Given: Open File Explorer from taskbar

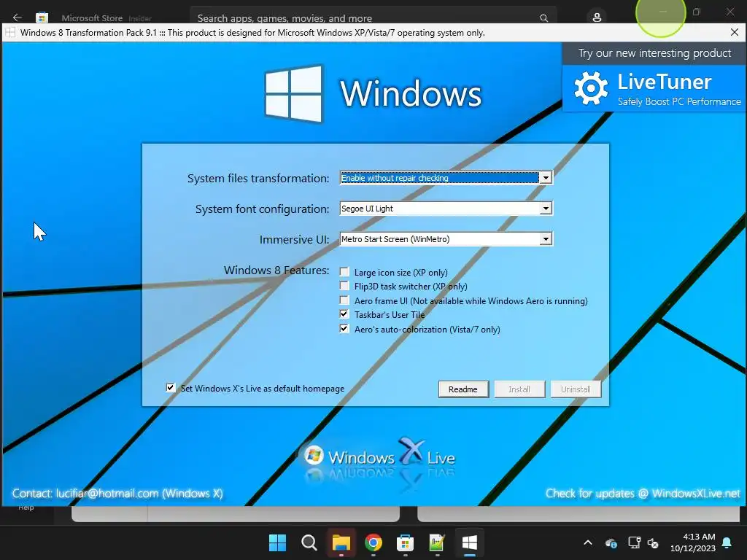Looking at the screenshot, I should pyautogui.click(x=341, y=542).
